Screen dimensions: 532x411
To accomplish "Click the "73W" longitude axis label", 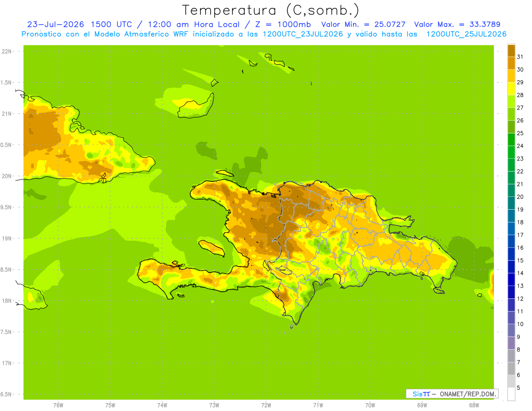I will (214, 405).
